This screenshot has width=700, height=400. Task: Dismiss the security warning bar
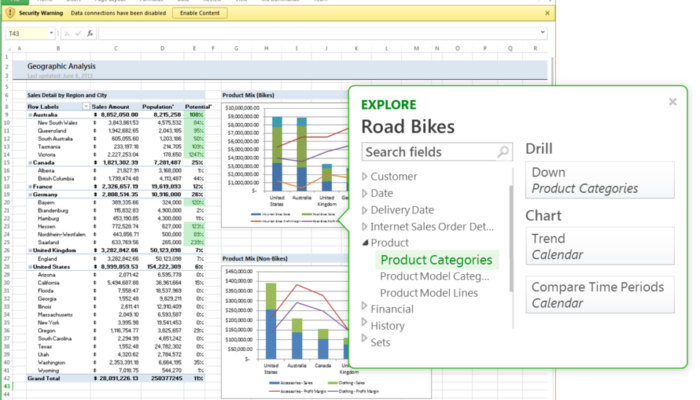pos(547,13)
